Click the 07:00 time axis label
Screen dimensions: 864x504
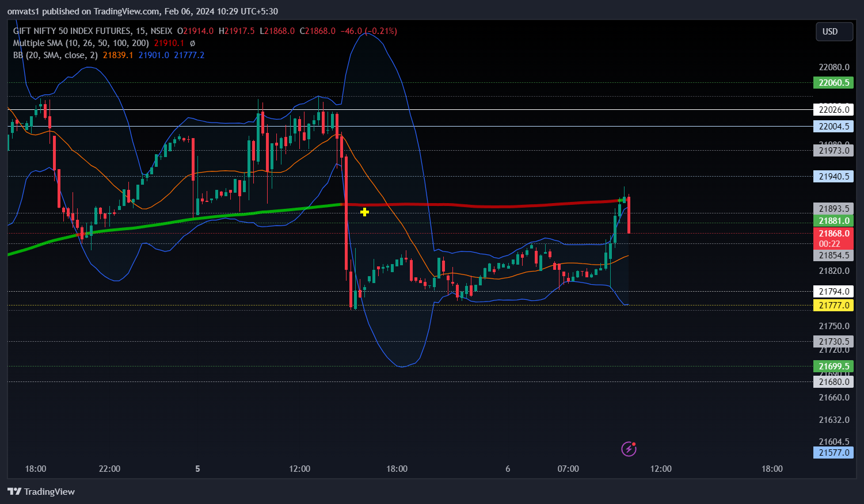pyautogui.click(x=568, y=469)
